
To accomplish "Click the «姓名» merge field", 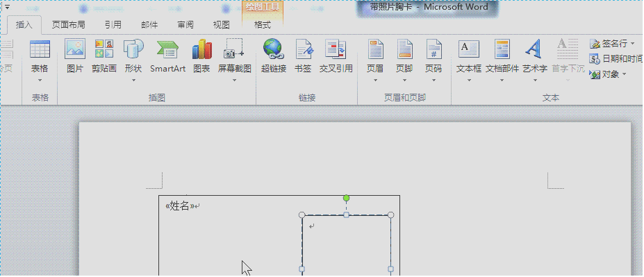I will tap(179, 206).
